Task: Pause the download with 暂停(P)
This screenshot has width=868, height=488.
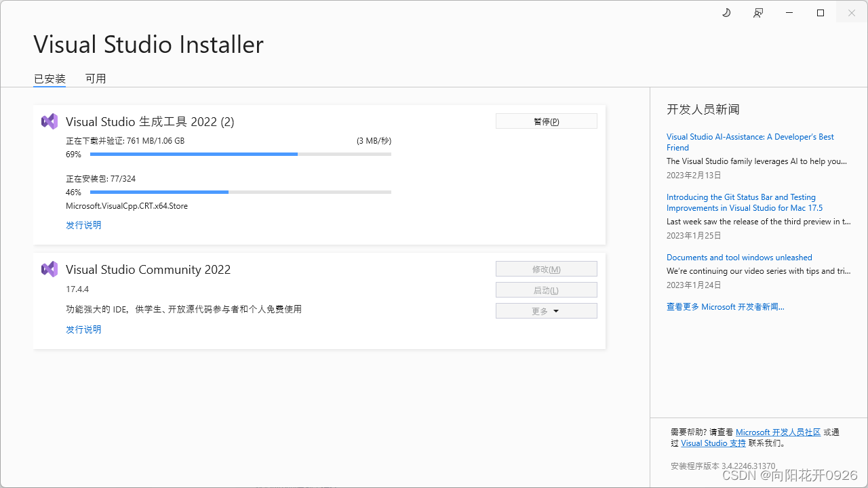Action: tap(546, 121)
